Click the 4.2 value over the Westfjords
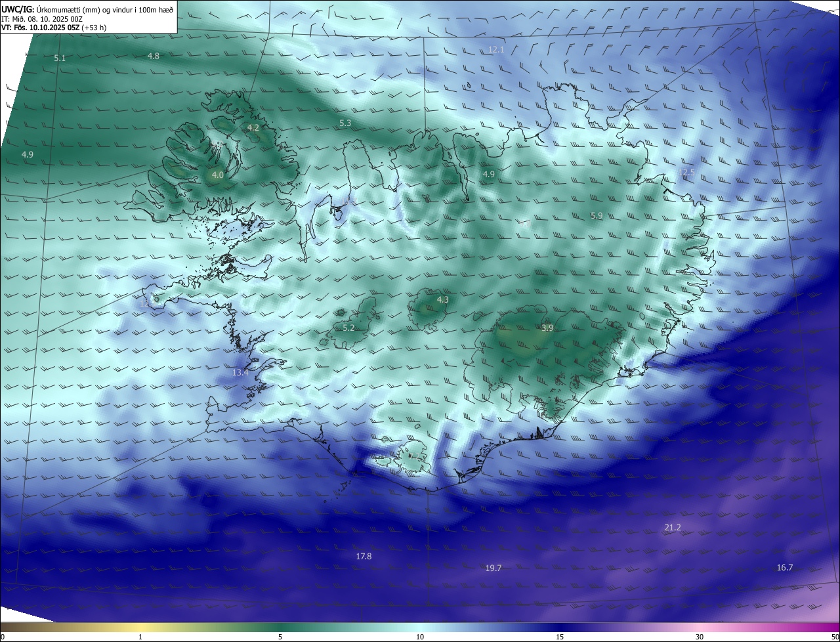This screenshot has height=642, width=840. point(253,127)
